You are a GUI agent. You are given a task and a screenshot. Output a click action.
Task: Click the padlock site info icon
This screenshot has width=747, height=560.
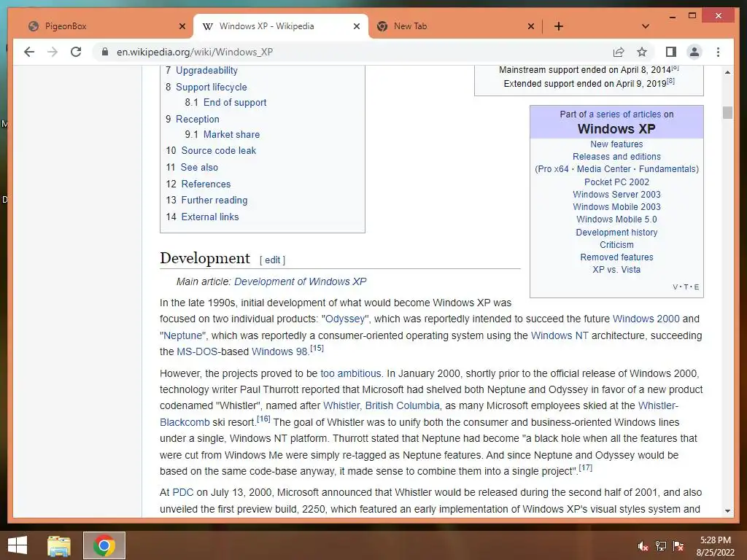pos(105,52)
